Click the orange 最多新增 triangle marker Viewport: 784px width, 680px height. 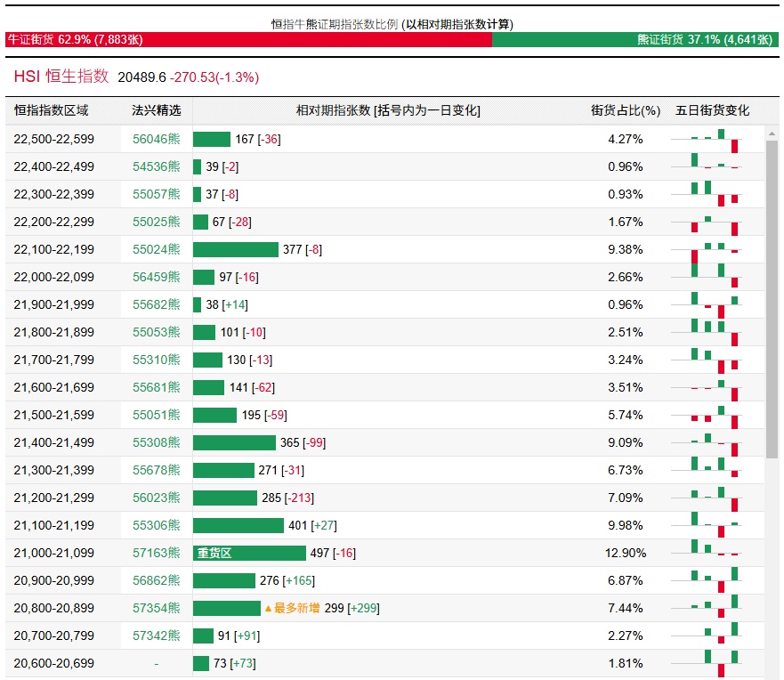click(268, 608)
